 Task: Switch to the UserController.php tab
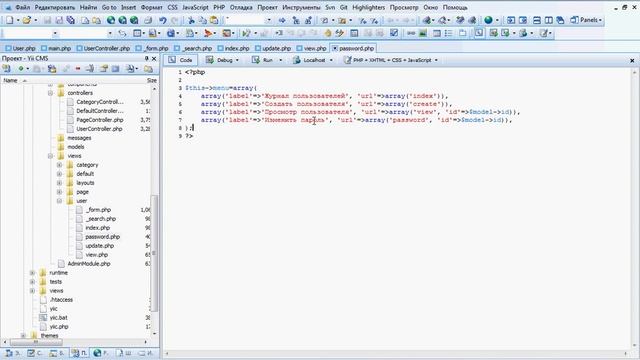[x=103, y=48]
